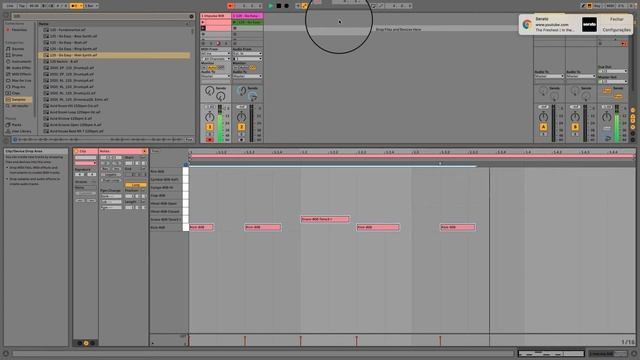
Task: Select highlighted '125 - Go Easy' sample row
Action: point(114,55)
